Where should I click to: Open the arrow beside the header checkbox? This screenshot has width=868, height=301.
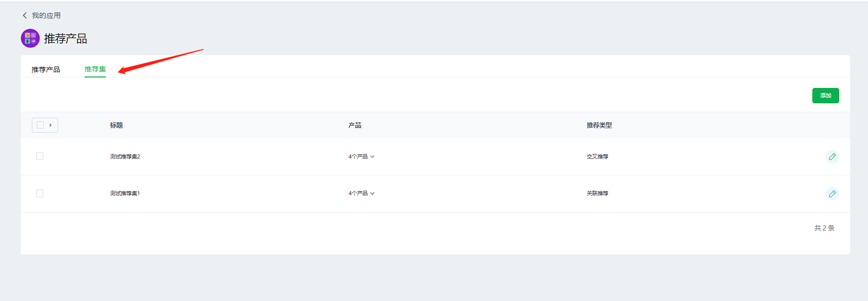coord(51,125)
